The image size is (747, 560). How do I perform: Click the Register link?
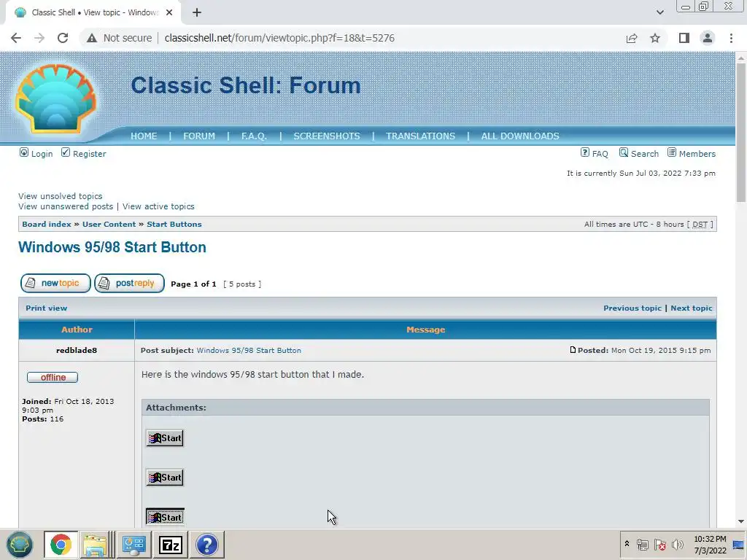[x=90, y=154]
